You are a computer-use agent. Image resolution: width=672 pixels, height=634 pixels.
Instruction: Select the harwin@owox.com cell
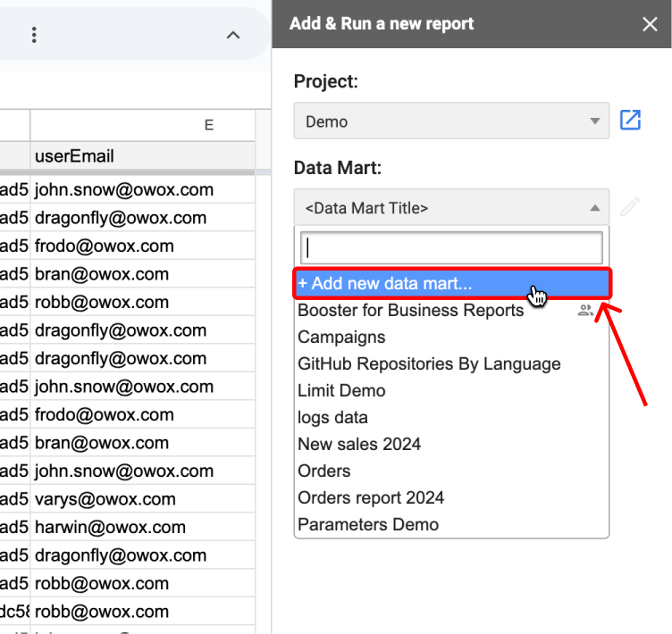pos(143,528)
